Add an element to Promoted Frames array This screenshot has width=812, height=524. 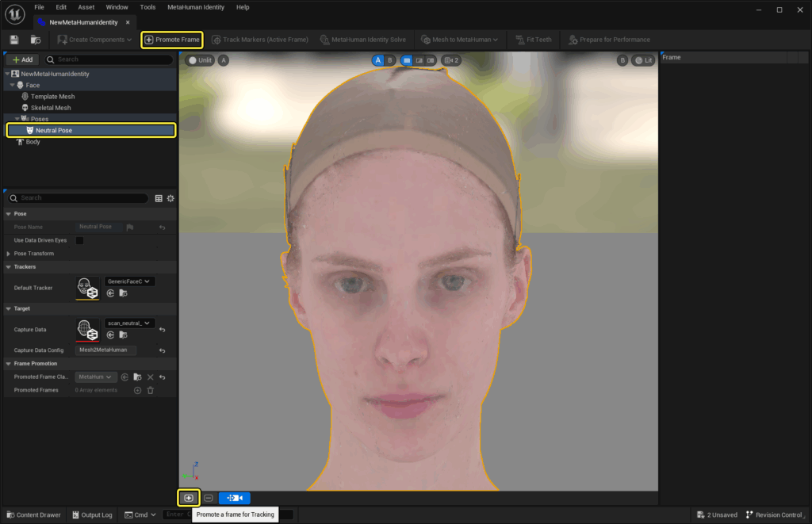point(137,390)
